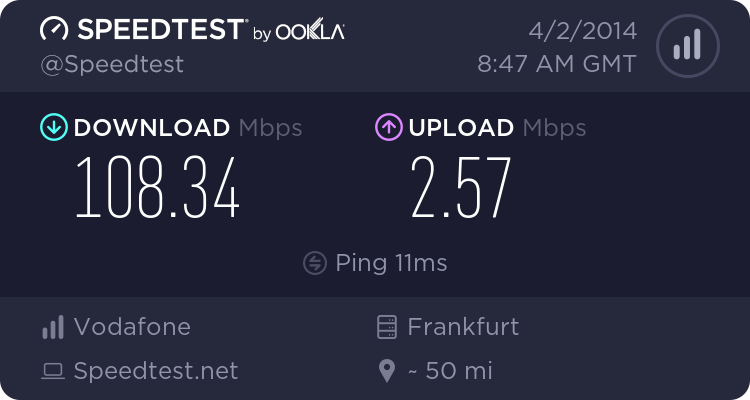The width and height of the screenshot is (750, 400).
Task: Click the Frankfurt server icon
Action: [x=386, y=327]
